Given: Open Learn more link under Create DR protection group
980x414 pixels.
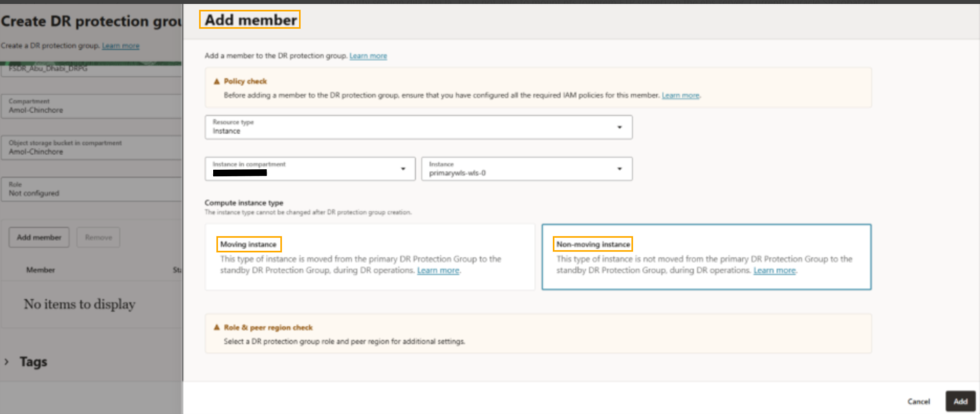Looking at the screenshot, I should point(121,46).
